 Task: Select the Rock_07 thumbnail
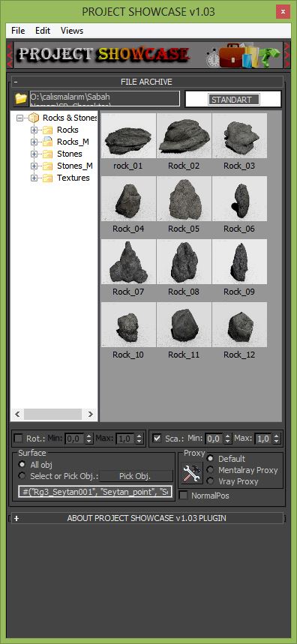tap(128, 262)
